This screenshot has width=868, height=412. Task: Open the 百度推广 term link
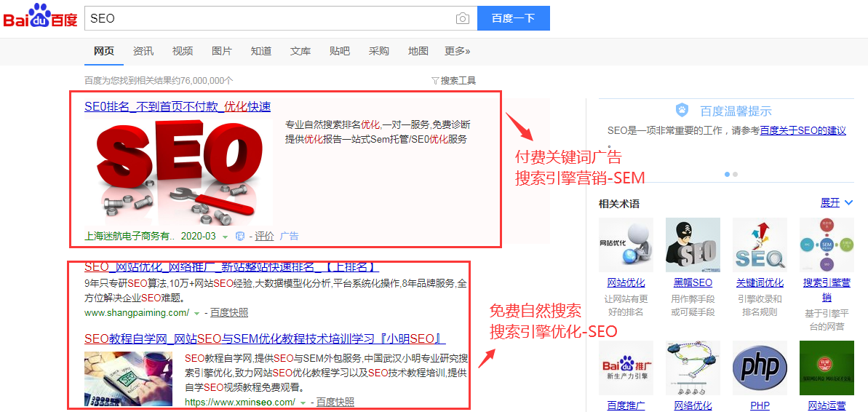[x=626, y=405]
